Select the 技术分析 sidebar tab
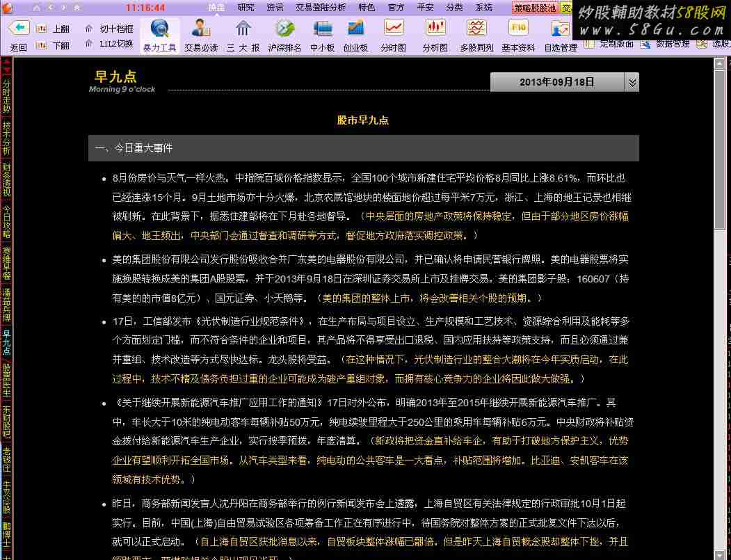The height and width of the screenshot is (560, 731). click(6, 138)
